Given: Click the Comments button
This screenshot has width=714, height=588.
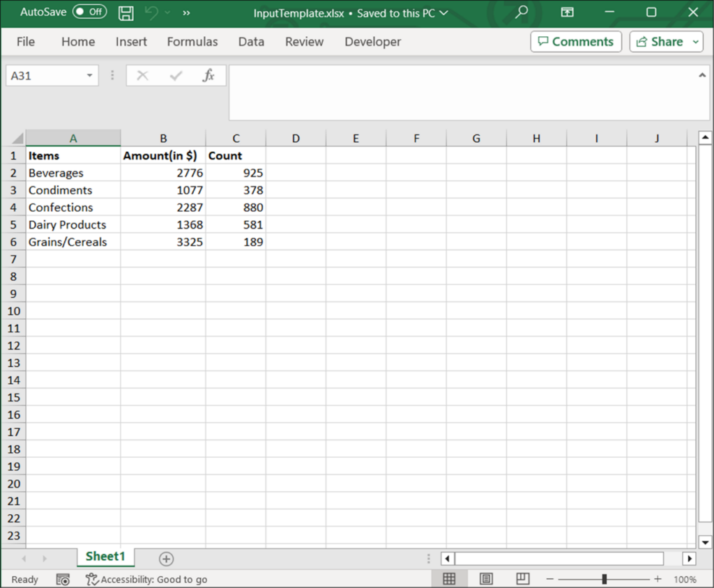Looking at the screenshot, I should click(576, 42).
